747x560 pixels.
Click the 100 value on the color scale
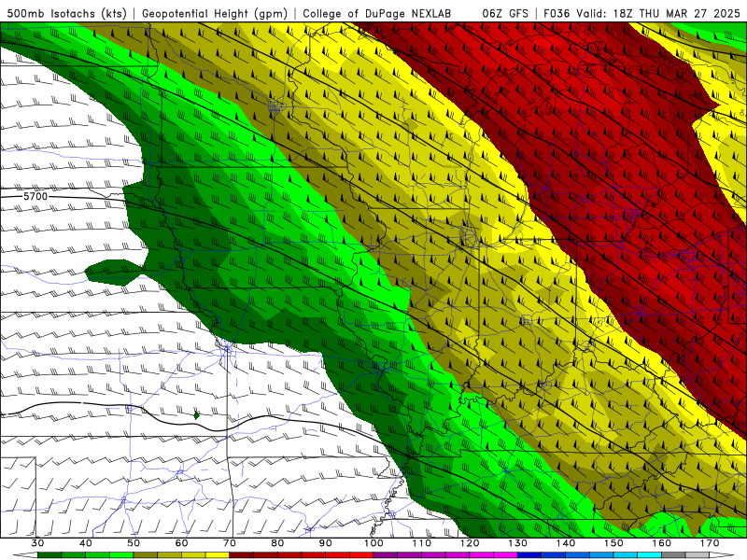click(373, 543)
